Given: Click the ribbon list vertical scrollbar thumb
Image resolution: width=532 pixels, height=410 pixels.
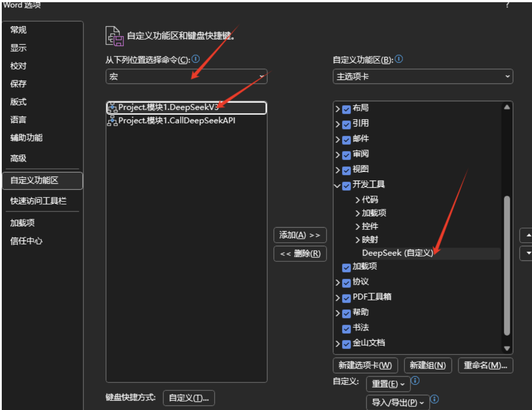Looking at the screenshot, I should click(507, 265).
